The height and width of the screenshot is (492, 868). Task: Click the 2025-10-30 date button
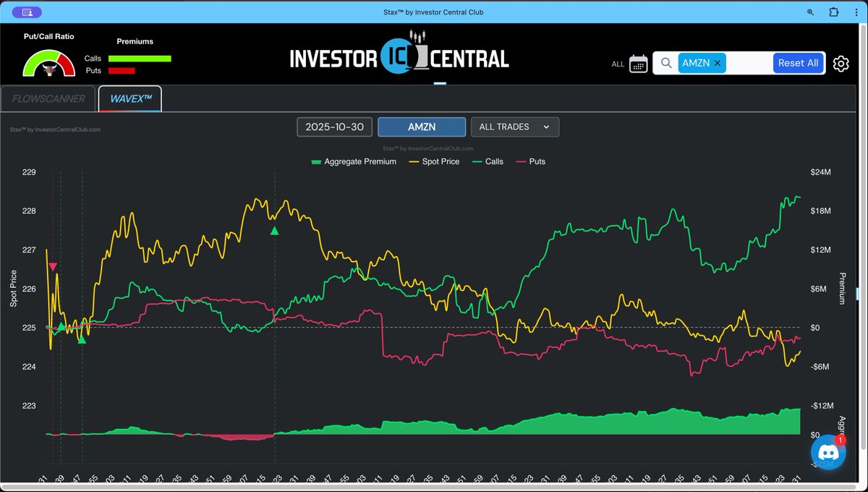coord(335,127)
